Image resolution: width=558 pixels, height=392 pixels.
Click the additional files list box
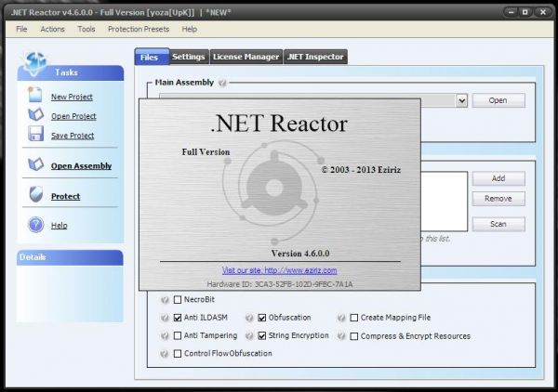coord(445,202)
